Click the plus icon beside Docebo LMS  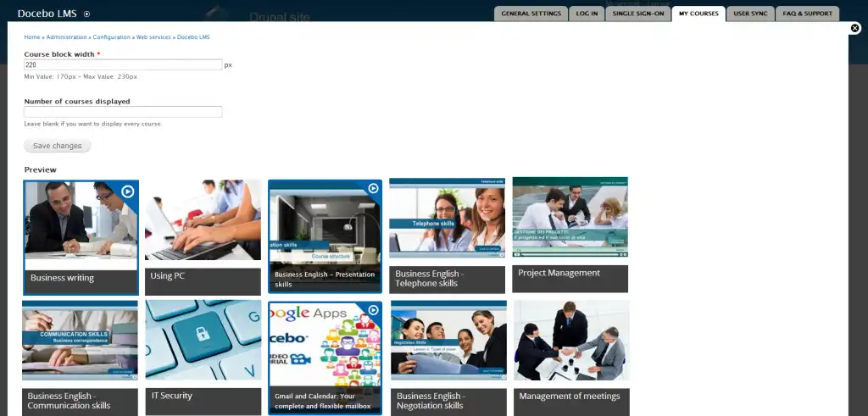pos(86,14)
